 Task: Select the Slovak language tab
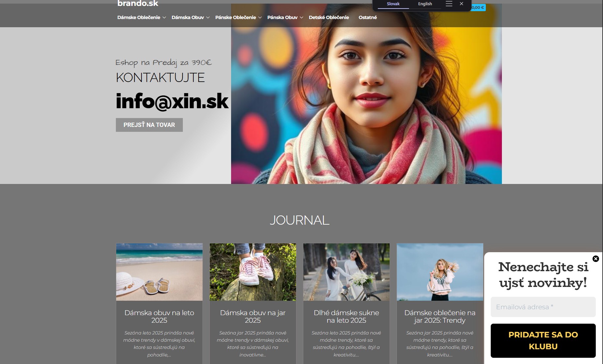tap(393, 4)
